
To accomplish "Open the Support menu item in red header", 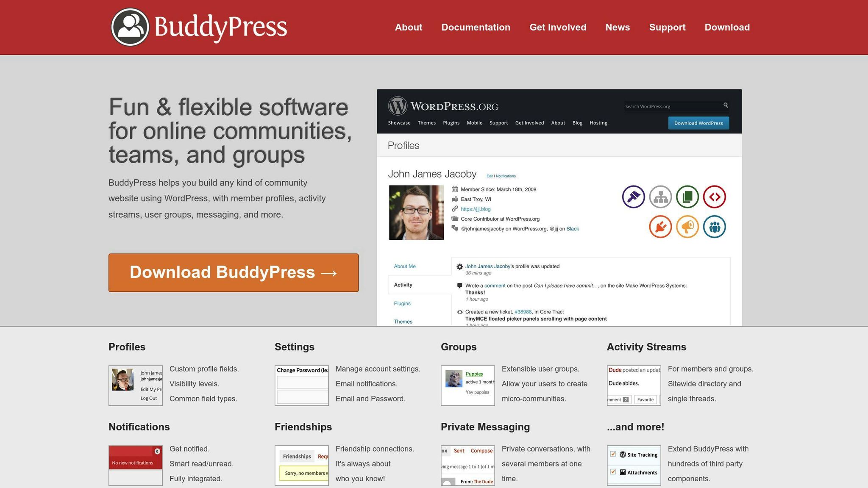I will 667,27.
